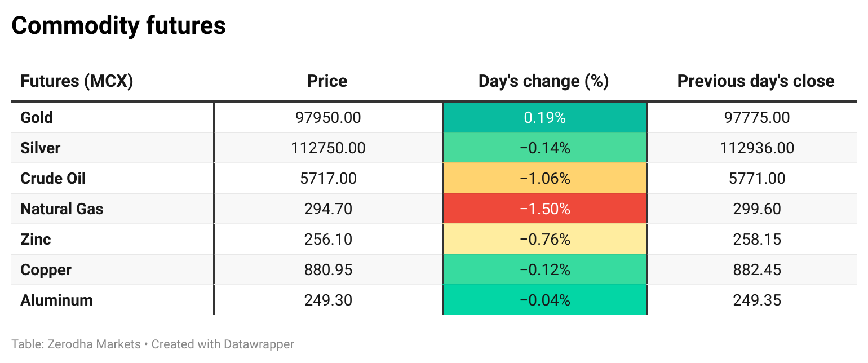The image size is (868, 363).
Task: Select the Silver row label
Action: [x=40, y=148]
